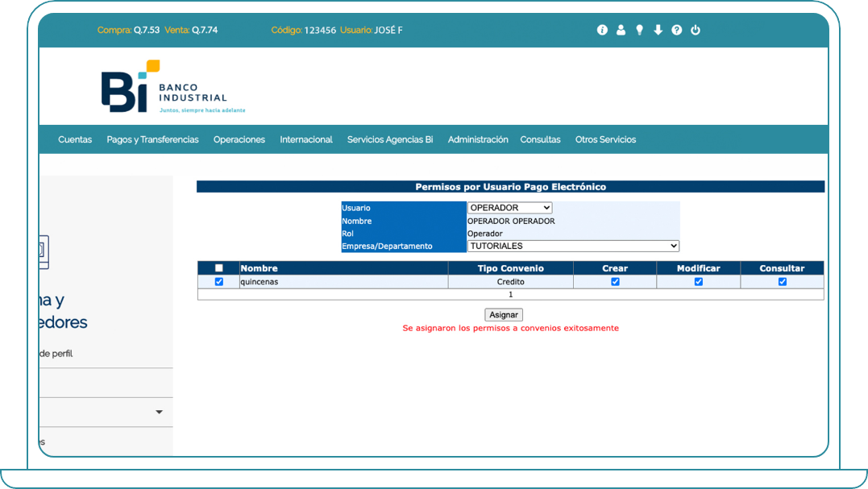Click the download arrow icon
This screenshot has height=489, width=868.
pyautogui.click(x=658, y=30)
